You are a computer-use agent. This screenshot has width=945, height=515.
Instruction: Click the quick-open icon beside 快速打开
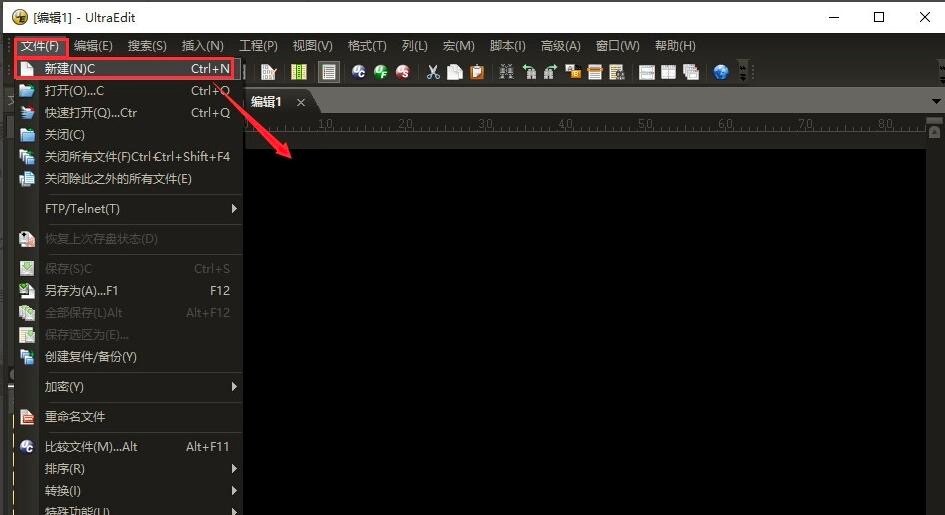[27, 113]
